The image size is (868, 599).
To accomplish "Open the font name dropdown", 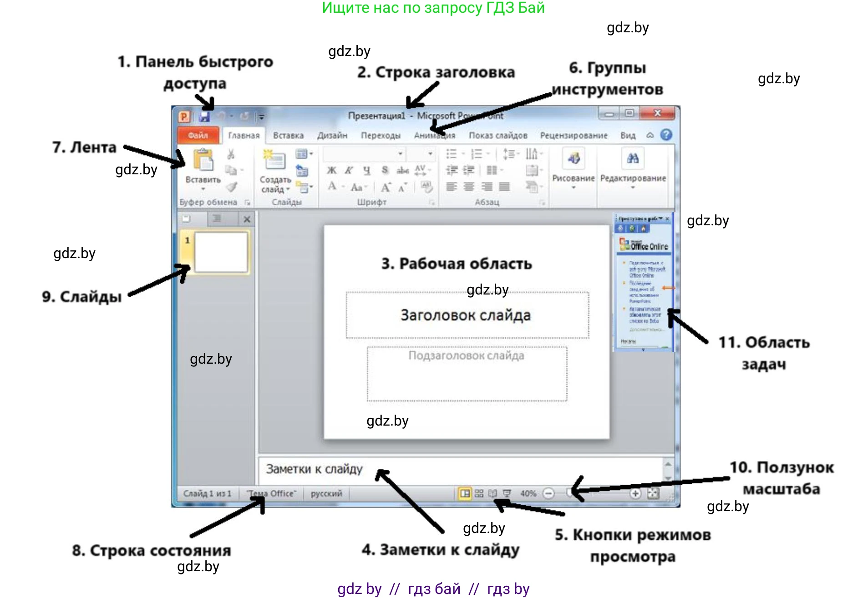I will point(400,154).
